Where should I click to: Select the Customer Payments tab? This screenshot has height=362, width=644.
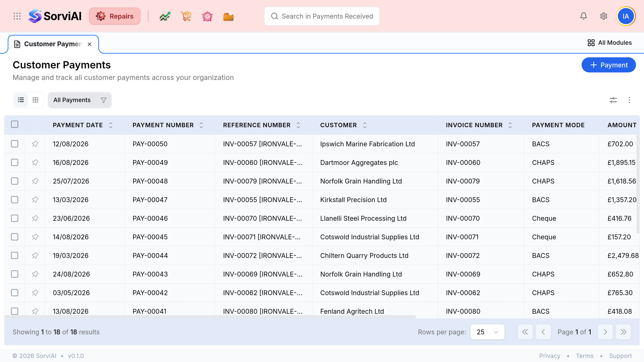(53, 44)
